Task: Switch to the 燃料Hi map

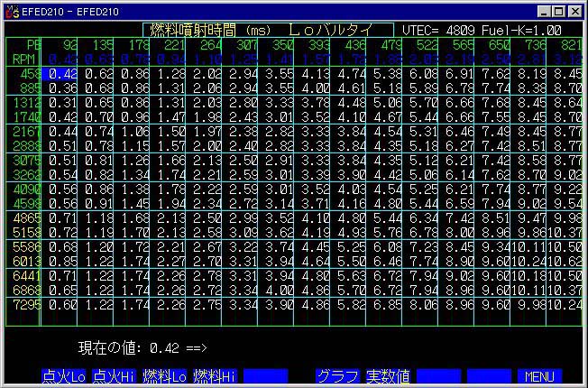Action: (216, 374)
